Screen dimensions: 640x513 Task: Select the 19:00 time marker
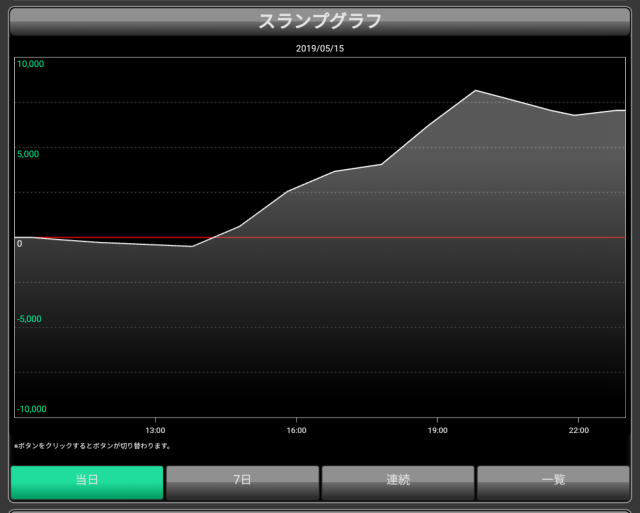437,431
